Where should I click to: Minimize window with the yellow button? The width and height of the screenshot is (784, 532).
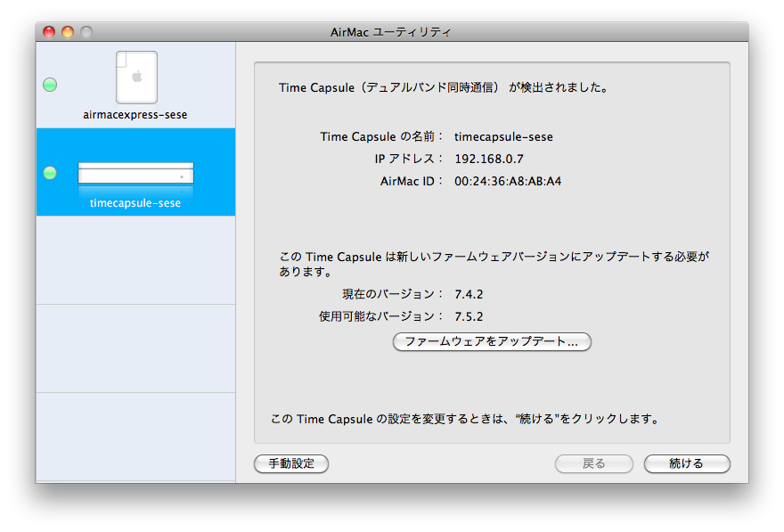coord(68,32)
